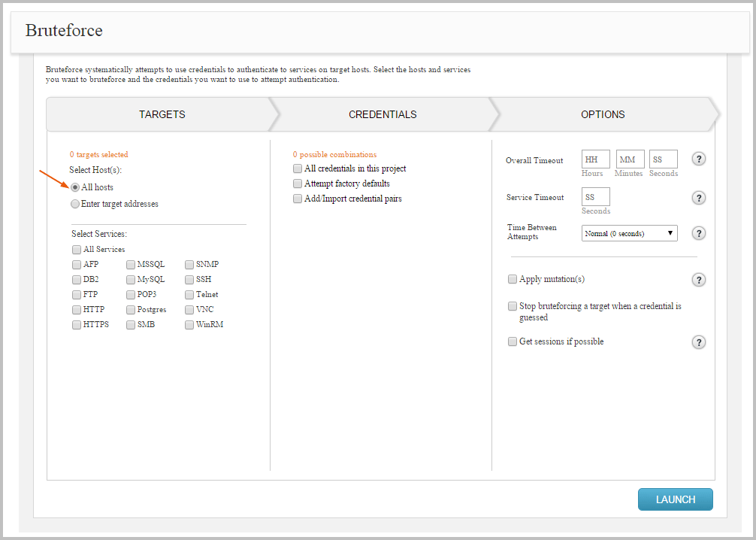Tick the SMB service checkbox
This screenshot has height=540, width=756.
pyautogui.click(x=131, y=325)
